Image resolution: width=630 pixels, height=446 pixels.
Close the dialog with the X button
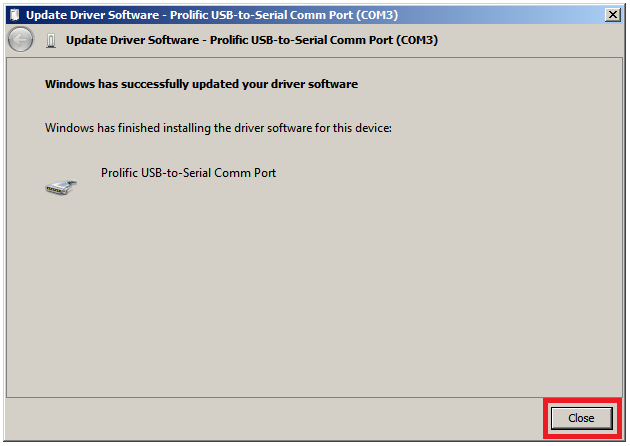tap(613, 15)
